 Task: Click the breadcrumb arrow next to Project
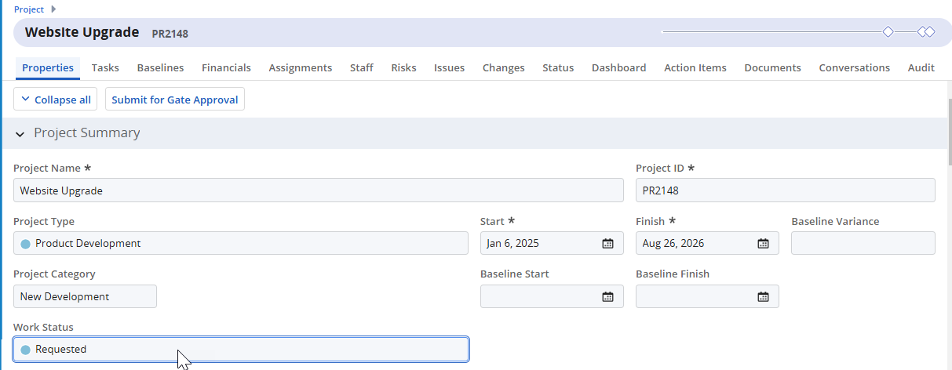[x=53, y=9]
